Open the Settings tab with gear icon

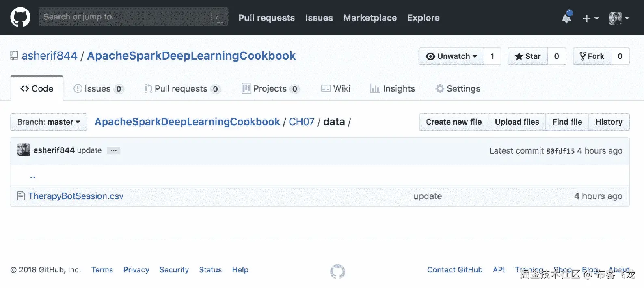pyautogui.click(x=458, y=89)
